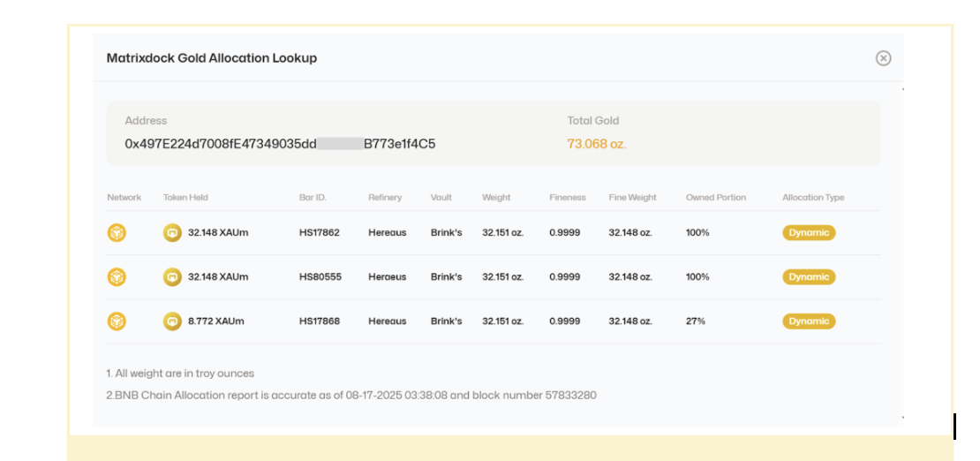Click the Allocation Type column header

pos(813,198)
